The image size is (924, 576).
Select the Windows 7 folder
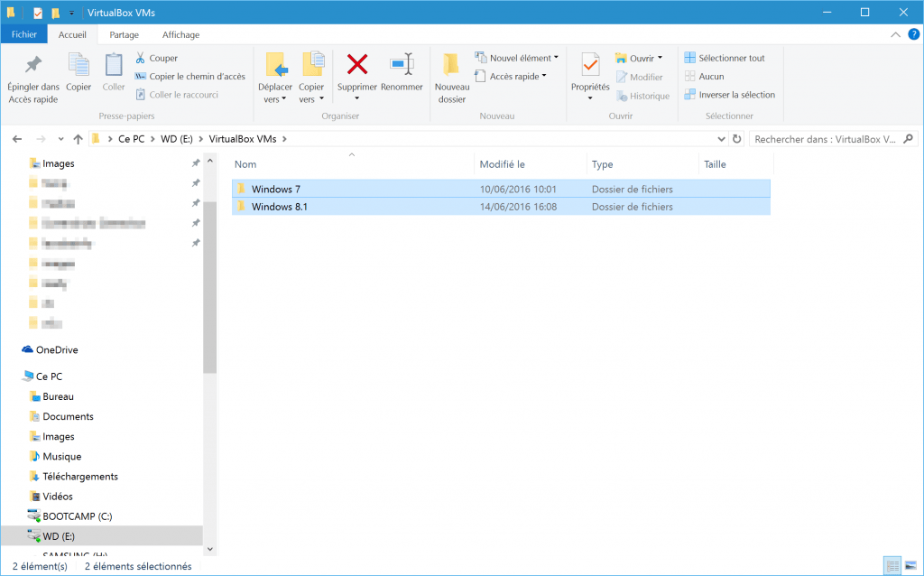pyautogui.click(x=501, y=190)
